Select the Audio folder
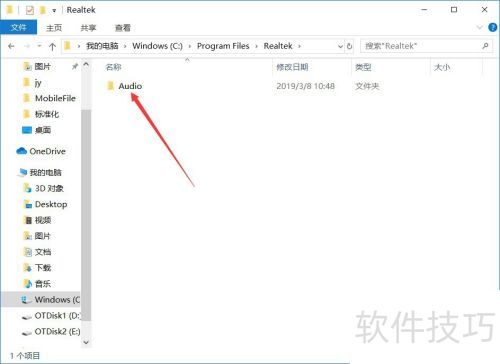 click(x=130, y=86)
